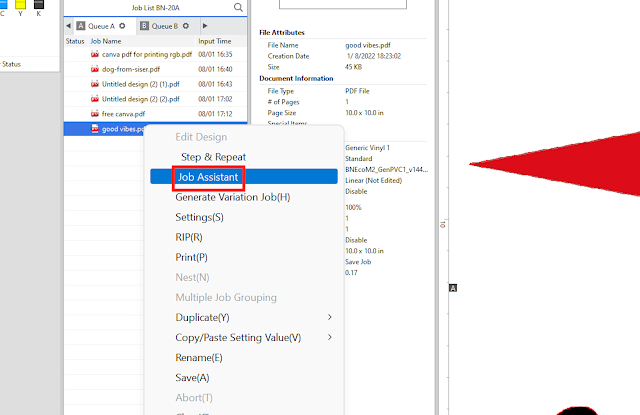The width and height of the screenshot is (640, 415).
Task: Select Generate Variation Job(H) menu entry
Action: pos(244,197)
